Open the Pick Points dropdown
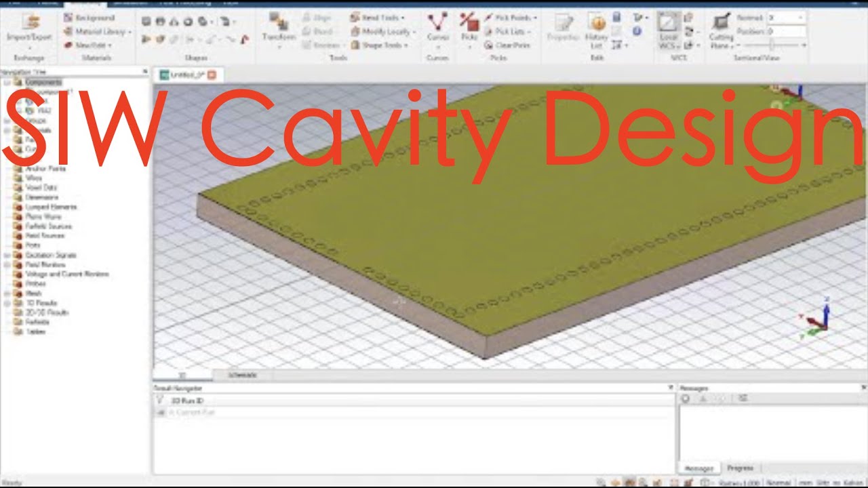 [511, 17]
